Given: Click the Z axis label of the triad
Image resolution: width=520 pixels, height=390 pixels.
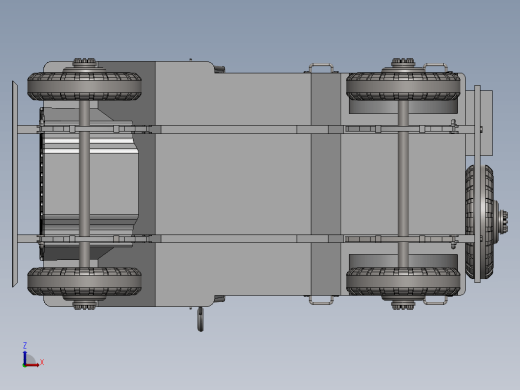Looking at the screenshot, I should [25, 345].
